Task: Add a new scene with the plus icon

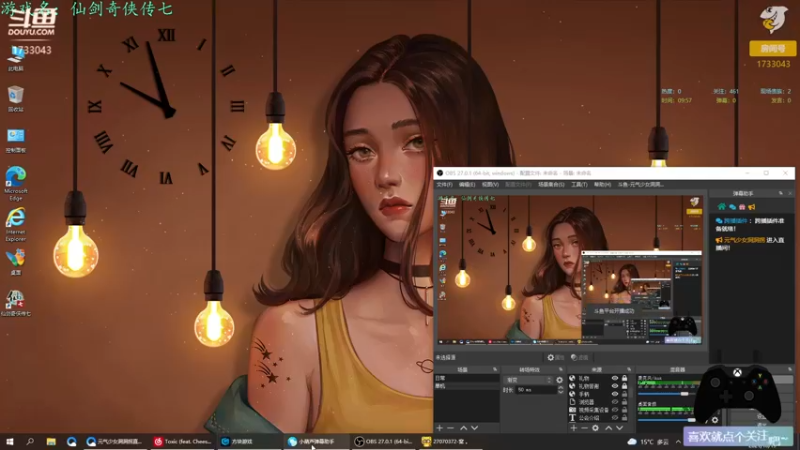Action: click(439, 428)
